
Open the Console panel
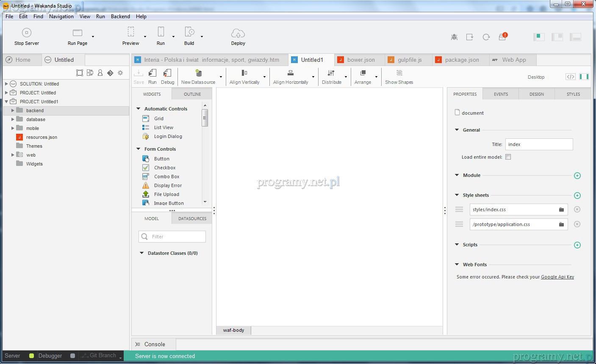click(x=154, y=344)
